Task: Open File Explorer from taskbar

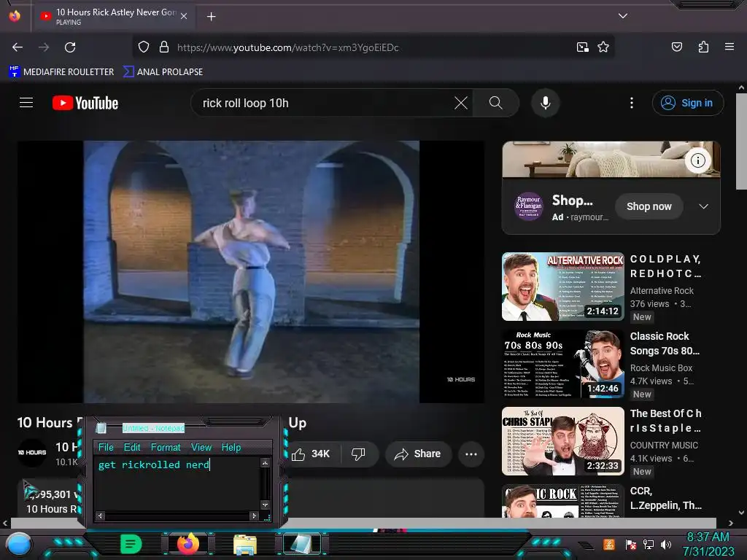Action: [x=245, y=545]
